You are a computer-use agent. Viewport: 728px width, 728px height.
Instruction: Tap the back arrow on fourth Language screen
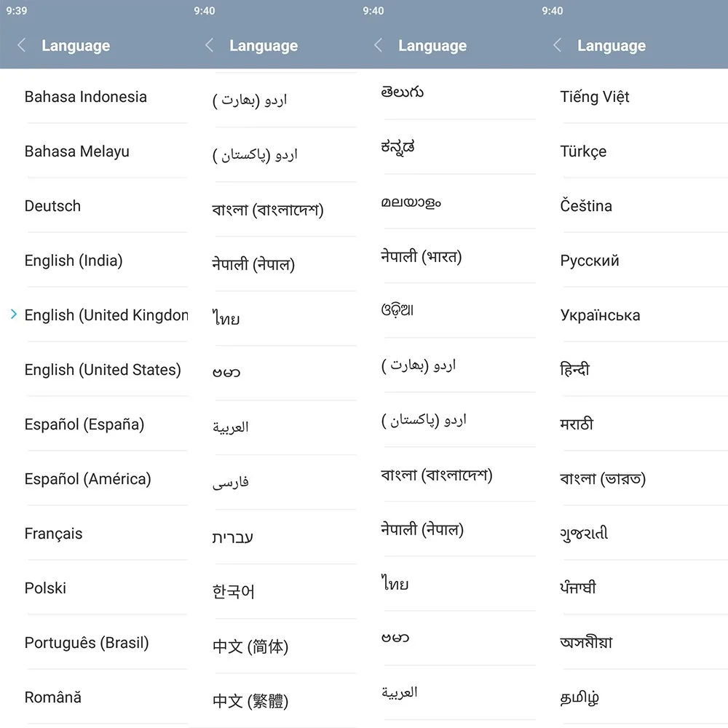(556, 45)
